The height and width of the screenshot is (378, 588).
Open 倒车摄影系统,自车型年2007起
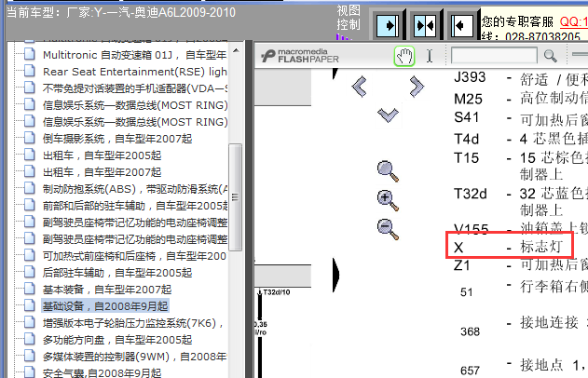pyautogui.click(x=117, y=139)
